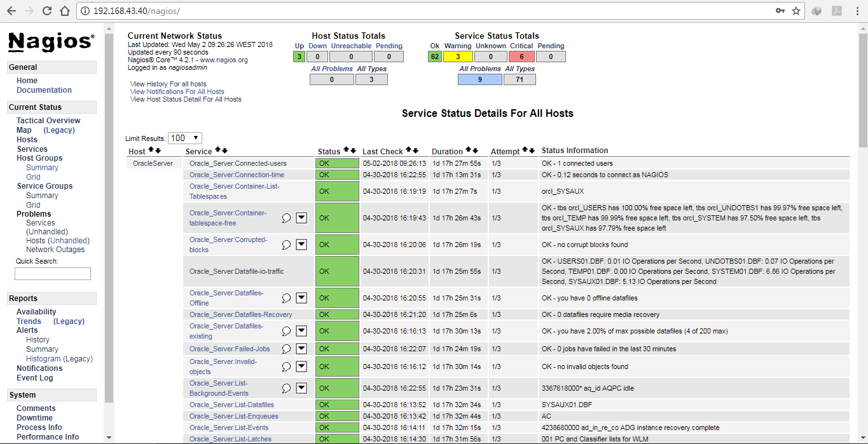
Task: Sort Attempt column descending arrow
Action: click(532, 150)
